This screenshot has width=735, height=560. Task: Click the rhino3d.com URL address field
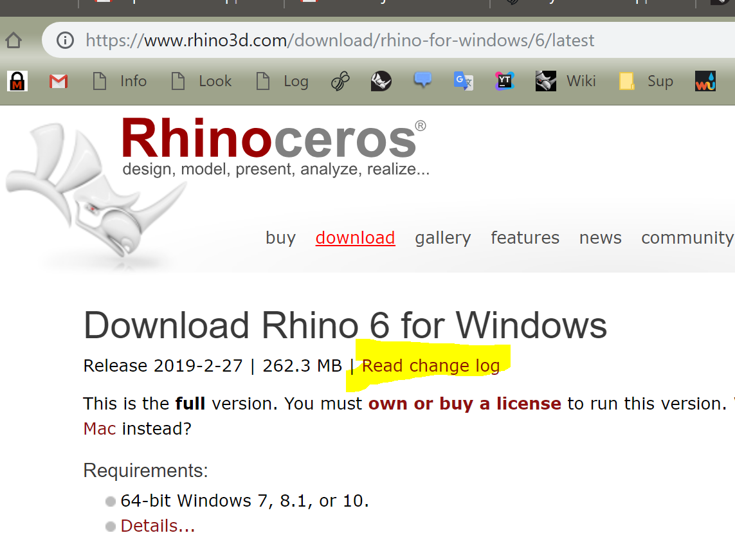(x=389, y=41)
